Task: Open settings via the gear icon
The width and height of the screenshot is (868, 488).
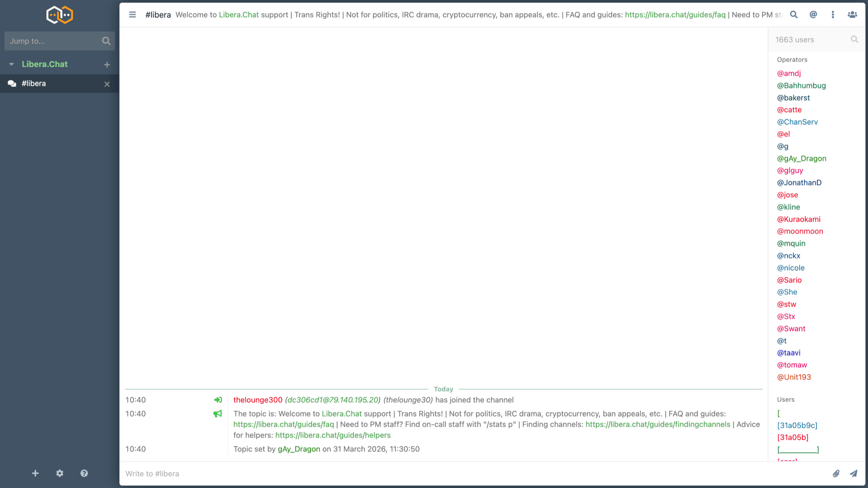Action: pos(60,473)
